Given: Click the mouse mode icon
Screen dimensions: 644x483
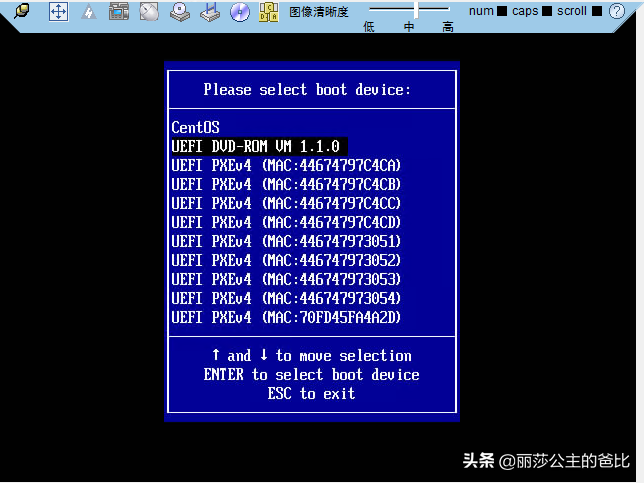Looking at the screenshot, I should [x=149, y=12].
